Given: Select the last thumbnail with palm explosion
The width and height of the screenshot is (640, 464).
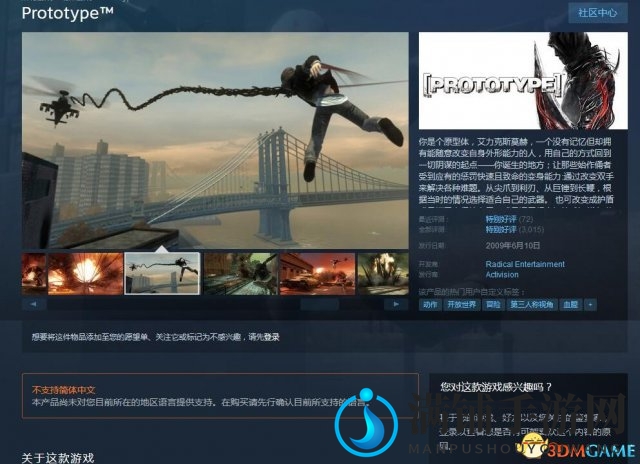Looking at the screenshot, I should pyautogui.click(x=383, y=273).
